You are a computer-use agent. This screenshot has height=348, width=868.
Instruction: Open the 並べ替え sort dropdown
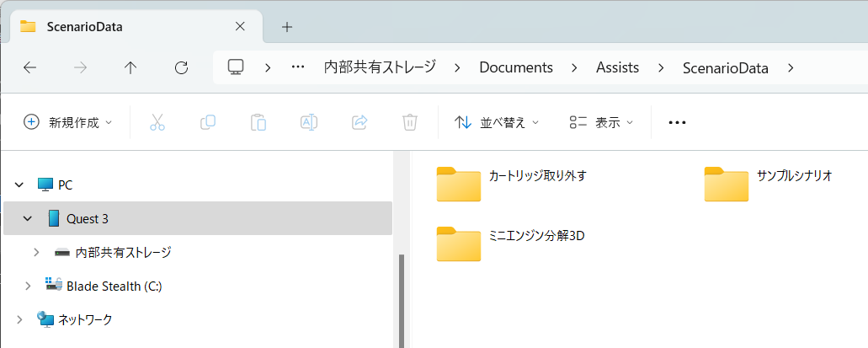[x=496, y=122]
